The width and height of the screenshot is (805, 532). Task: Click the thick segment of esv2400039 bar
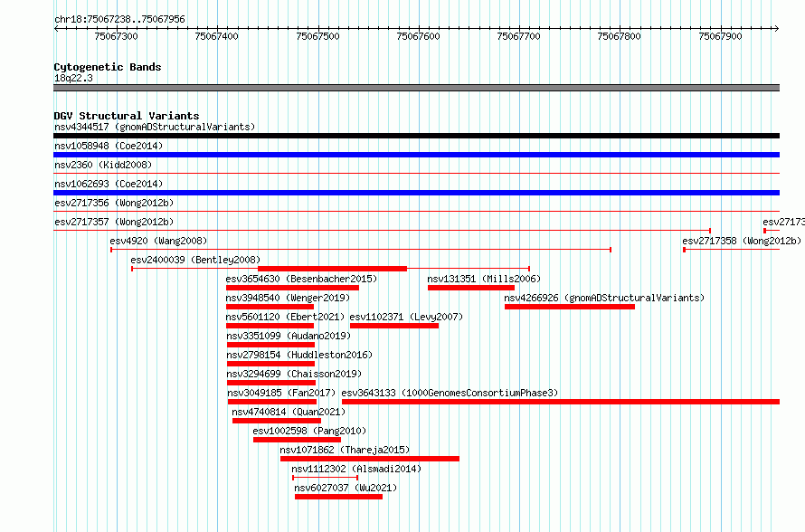coord(332,269)
